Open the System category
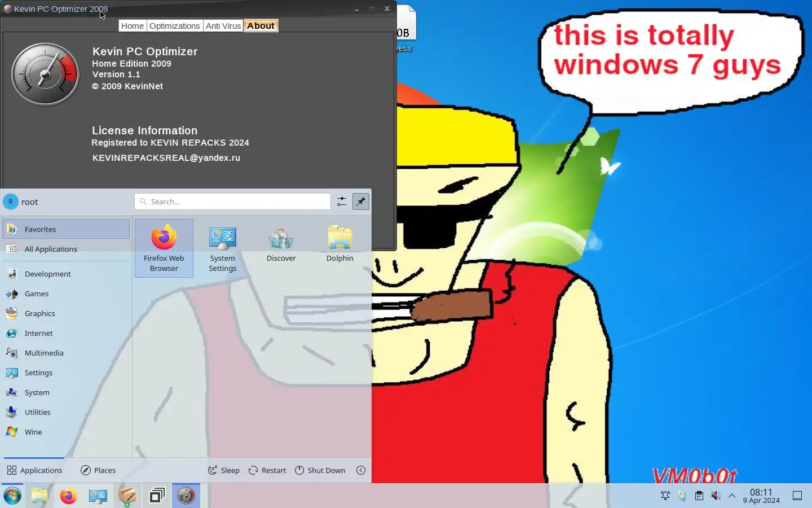Screen dimensions: 812x508 pos(66,392)
